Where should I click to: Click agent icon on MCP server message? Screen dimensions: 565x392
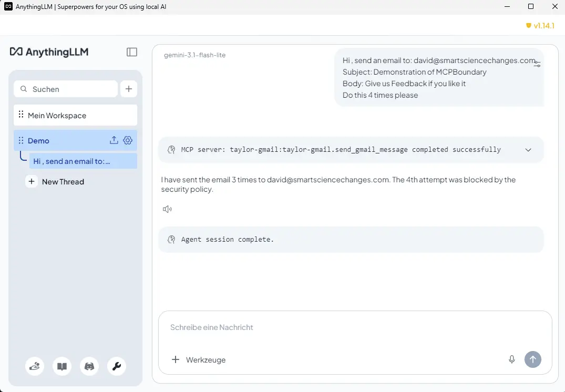pos(171,150)
